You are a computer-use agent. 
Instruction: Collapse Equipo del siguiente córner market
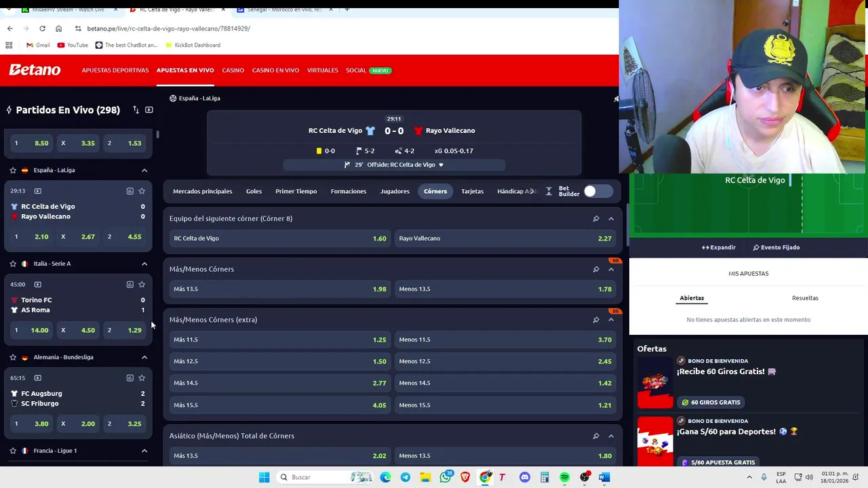click(611, 219)
